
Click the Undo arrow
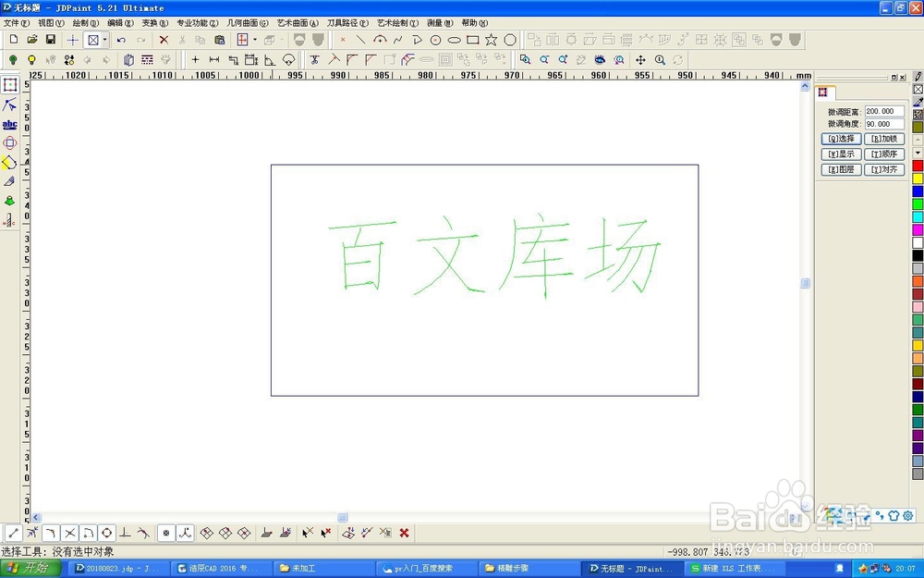point(121,40)
